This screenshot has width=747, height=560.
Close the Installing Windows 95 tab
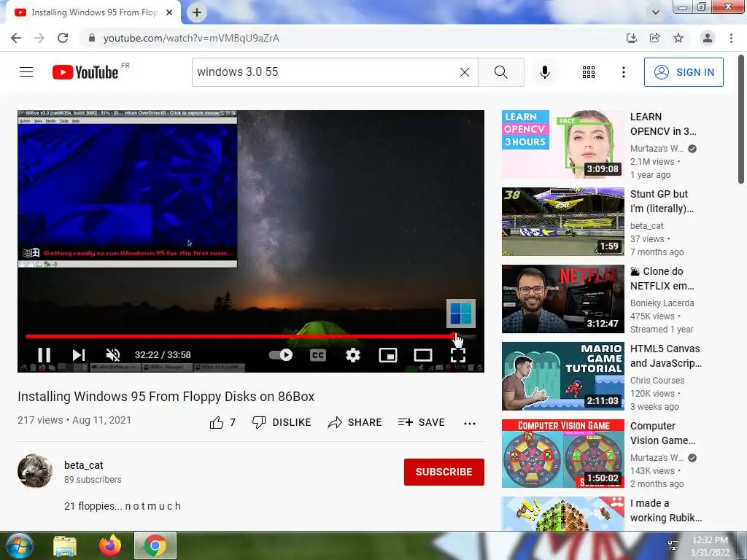[169, 12]
